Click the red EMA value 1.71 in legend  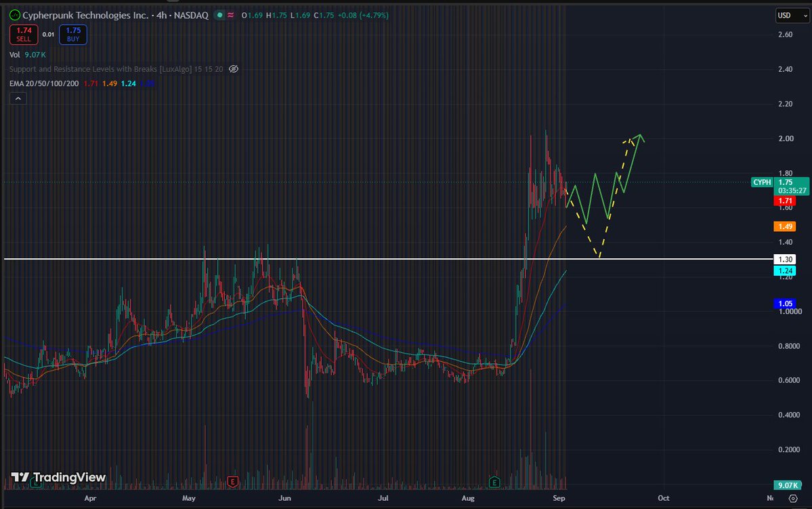[91, 83]
